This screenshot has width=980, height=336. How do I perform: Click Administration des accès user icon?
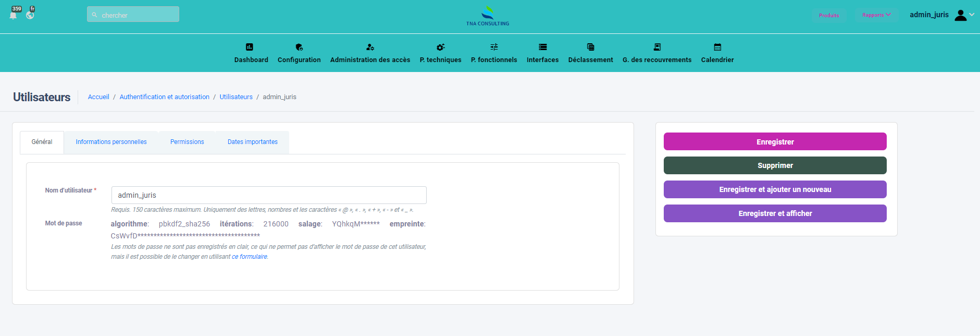370,47
